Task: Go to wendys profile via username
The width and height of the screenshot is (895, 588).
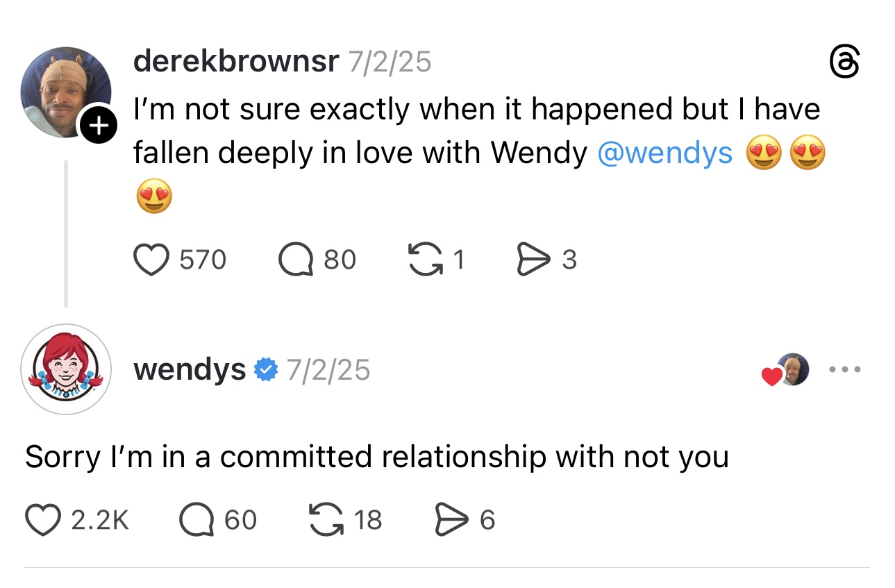Action: [x=190, y=370]
